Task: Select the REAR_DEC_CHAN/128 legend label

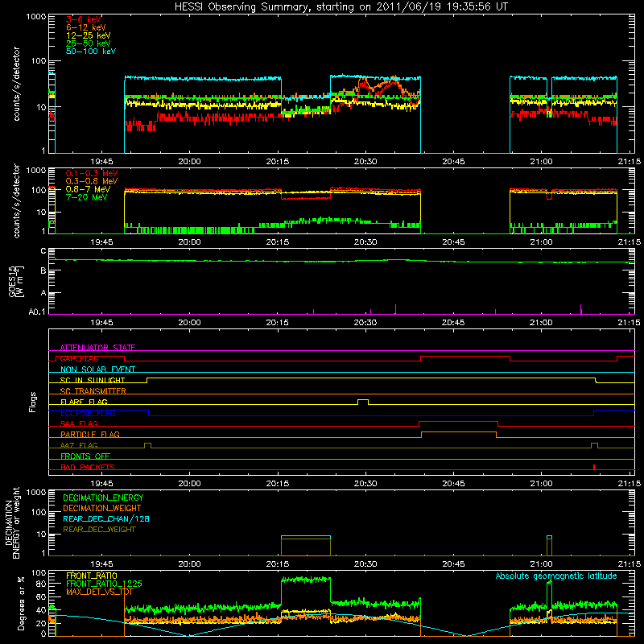Action: (106, 518)
